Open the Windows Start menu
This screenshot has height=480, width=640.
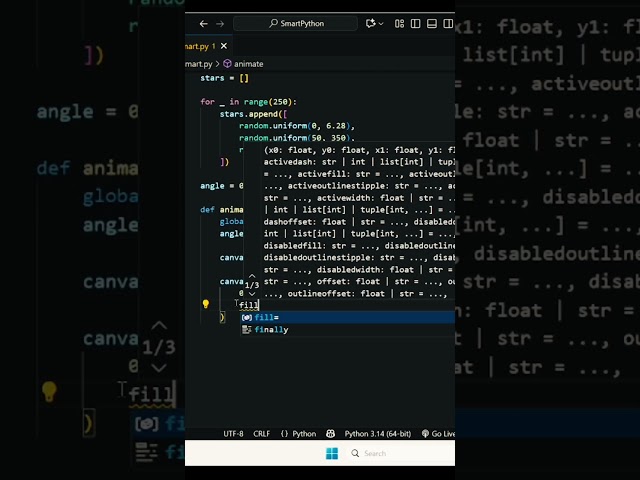pos(332,453)
